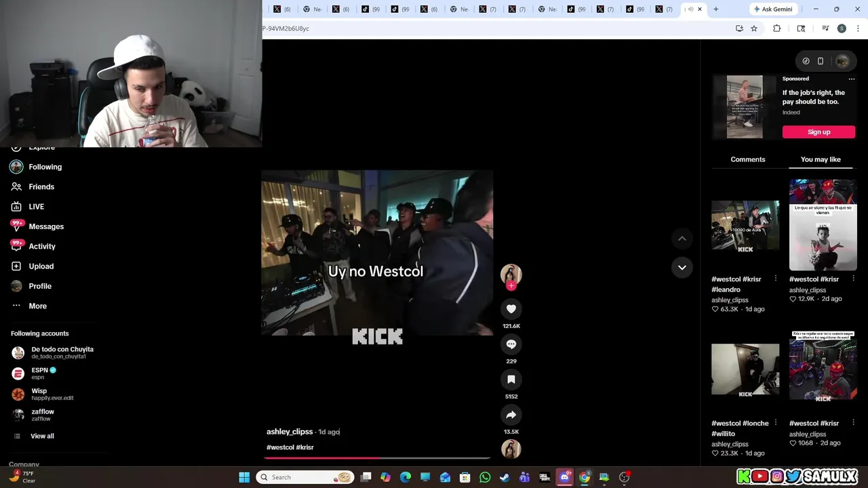Bookmark this page with the star icon
Viewport: 868px width, 488px height.
pyautogui.click(x=754, y=28)
